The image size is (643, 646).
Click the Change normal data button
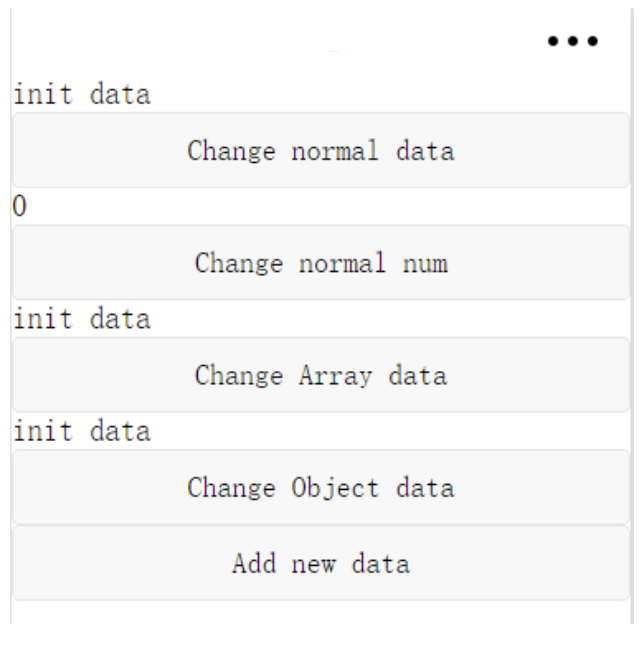321,151
